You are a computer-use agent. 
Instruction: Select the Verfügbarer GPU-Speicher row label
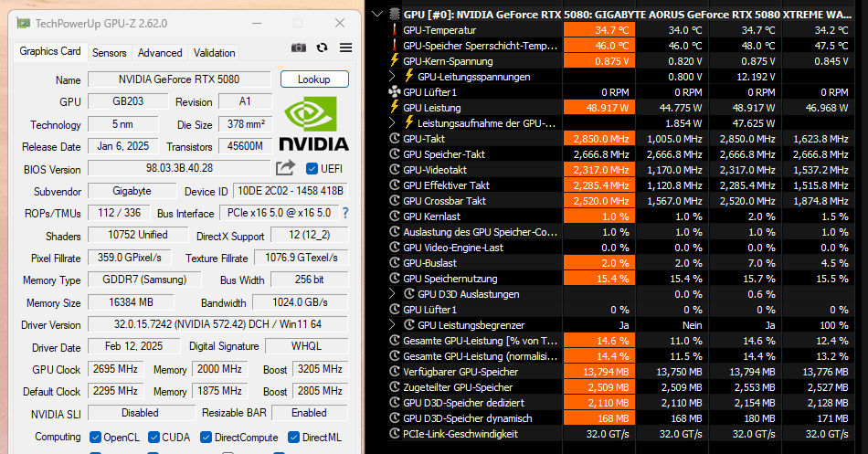(x=460, y=372)
